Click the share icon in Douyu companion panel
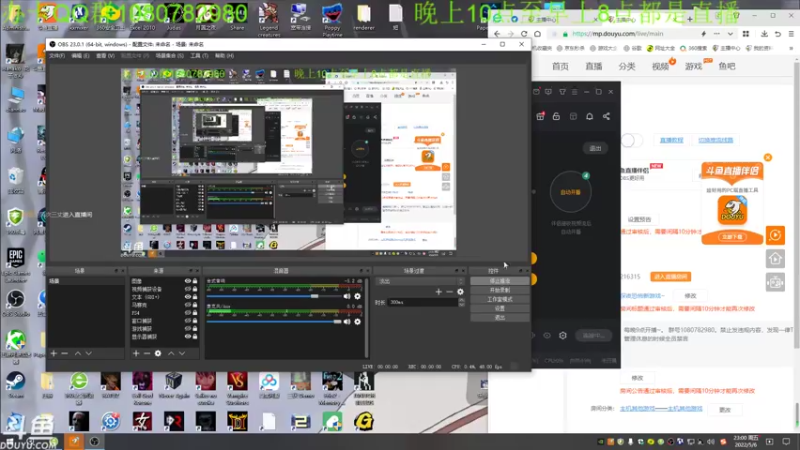The height and width of the screenshot is (450, 800). tap(607, 116)
